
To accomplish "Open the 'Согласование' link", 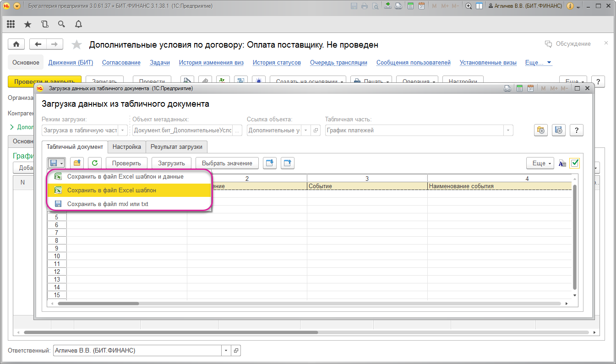I will coord(121,63).
